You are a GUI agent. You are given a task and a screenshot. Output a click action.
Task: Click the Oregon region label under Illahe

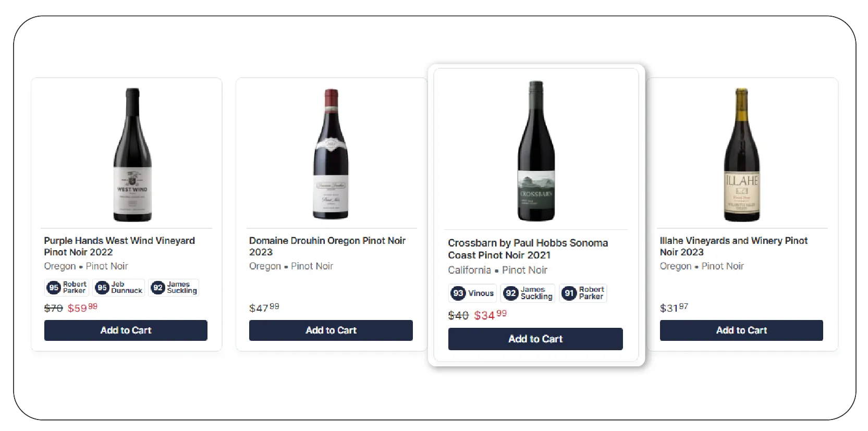[675, 266]
